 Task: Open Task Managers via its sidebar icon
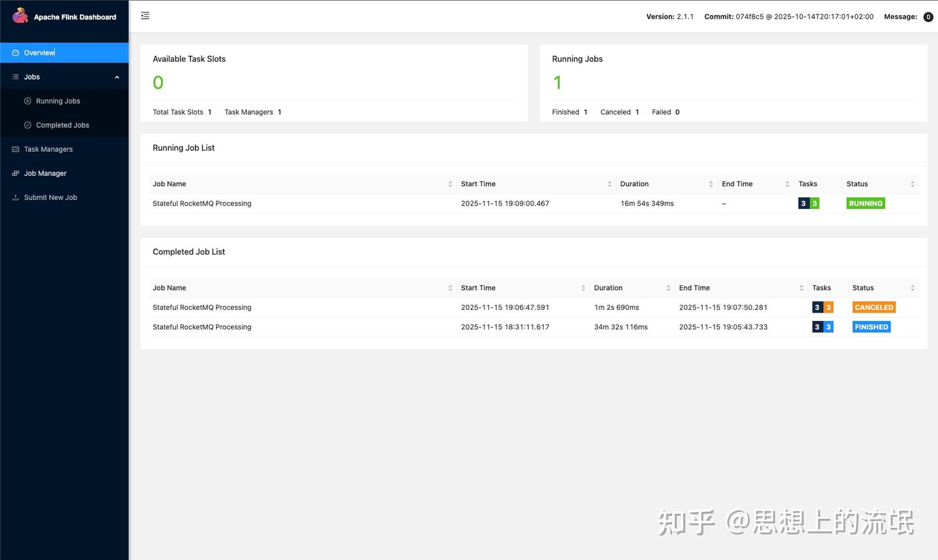point(14,149)
